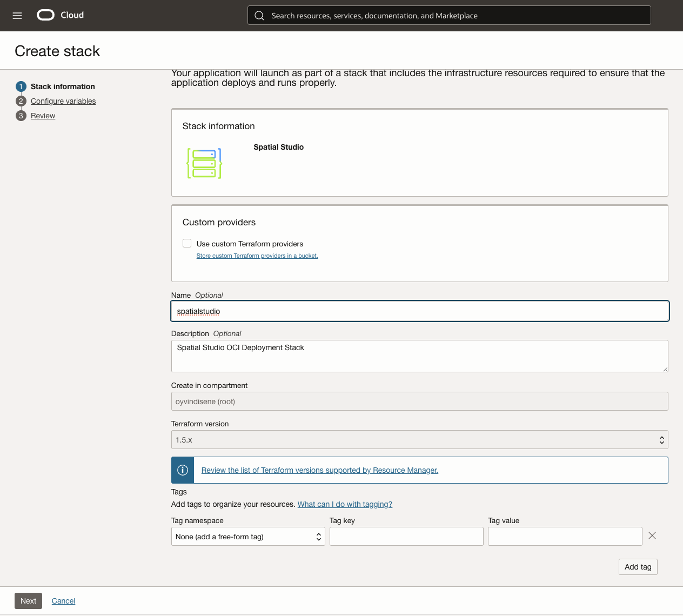This screenshot has width=683, height=616.
Task: Expand the Tag namespace dropdown
Action: point(248,537)
